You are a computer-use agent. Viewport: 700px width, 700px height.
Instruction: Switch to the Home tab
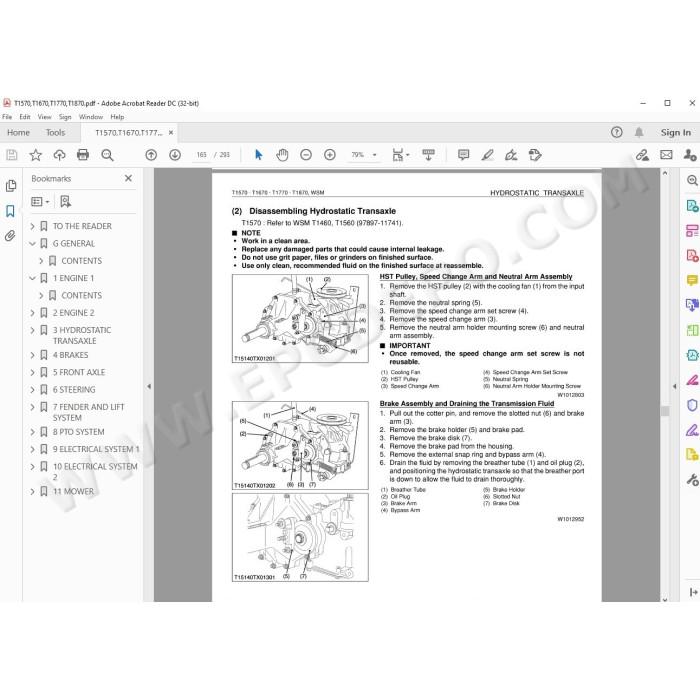coord(18,133)
